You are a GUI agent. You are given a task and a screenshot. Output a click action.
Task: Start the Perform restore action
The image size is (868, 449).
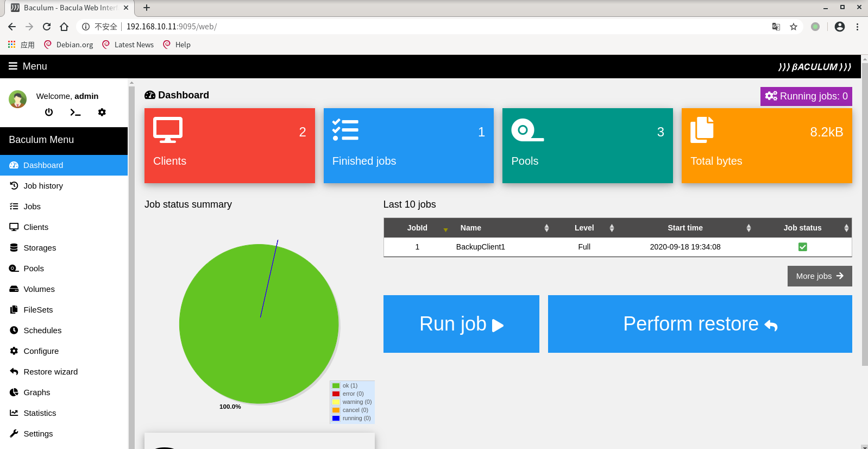(x=700, y=324)
